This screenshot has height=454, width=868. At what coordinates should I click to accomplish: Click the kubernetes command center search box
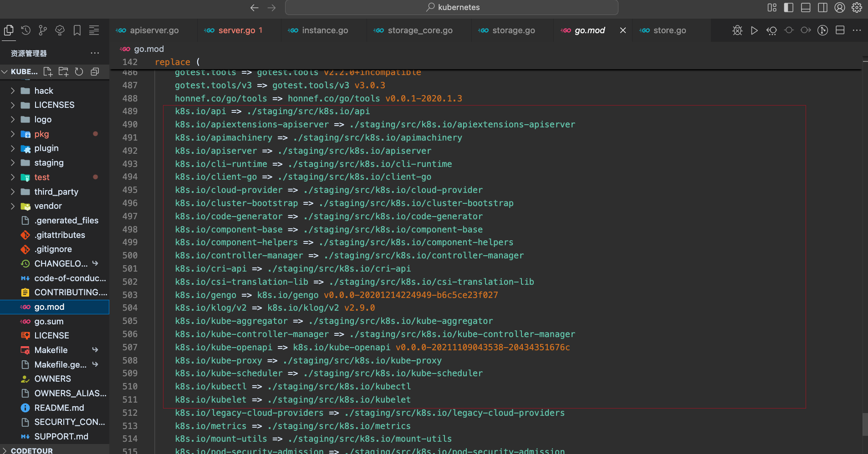click(451, 7)
